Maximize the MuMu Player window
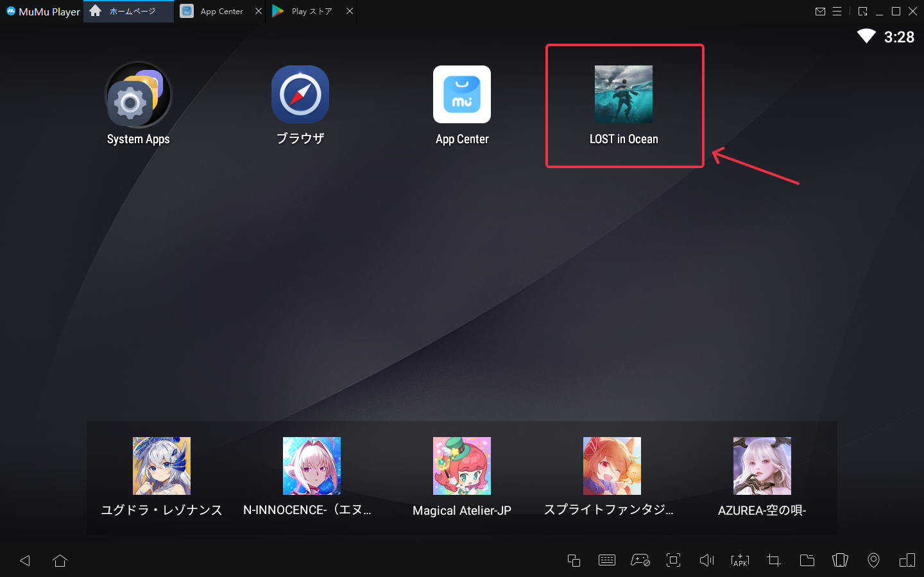This screenshot has width=924, height=577. (896, 11)
